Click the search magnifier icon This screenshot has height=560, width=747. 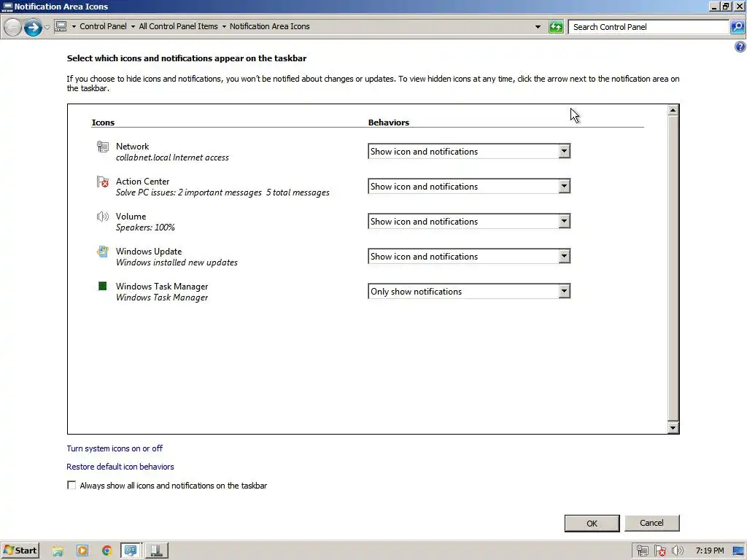(x=737, y=27)
